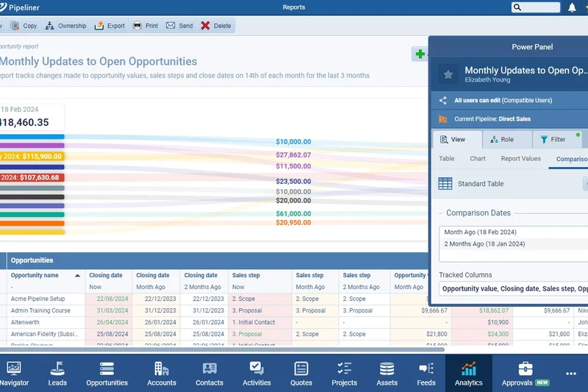This screenshot has height=392, width=588.
Task: Switch to the View tab
Action: coord(457,140)
